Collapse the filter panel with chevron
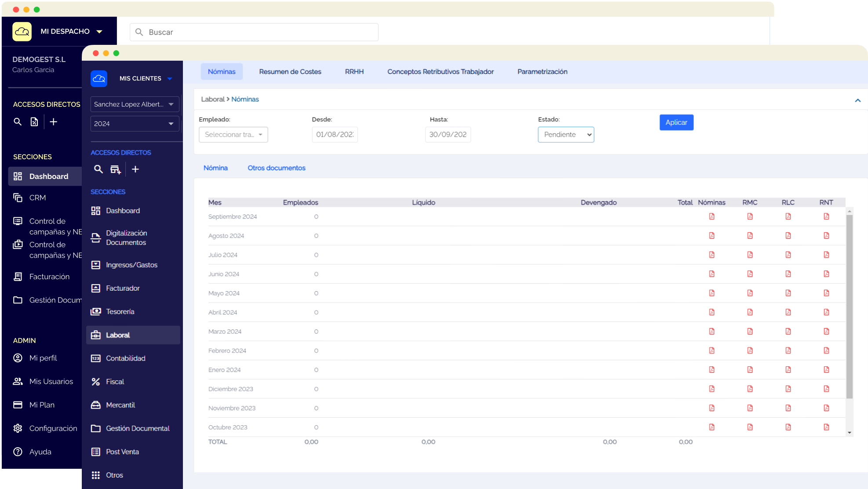The image size is (868, 489). [x=857, y=101]
